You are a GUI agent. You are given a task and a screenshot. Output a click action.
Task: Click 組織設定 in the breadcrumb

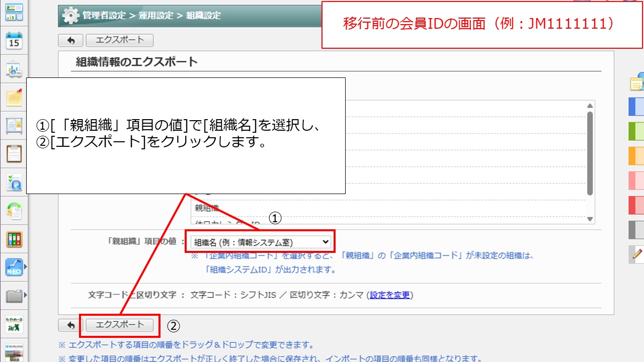tap(203, 16)
